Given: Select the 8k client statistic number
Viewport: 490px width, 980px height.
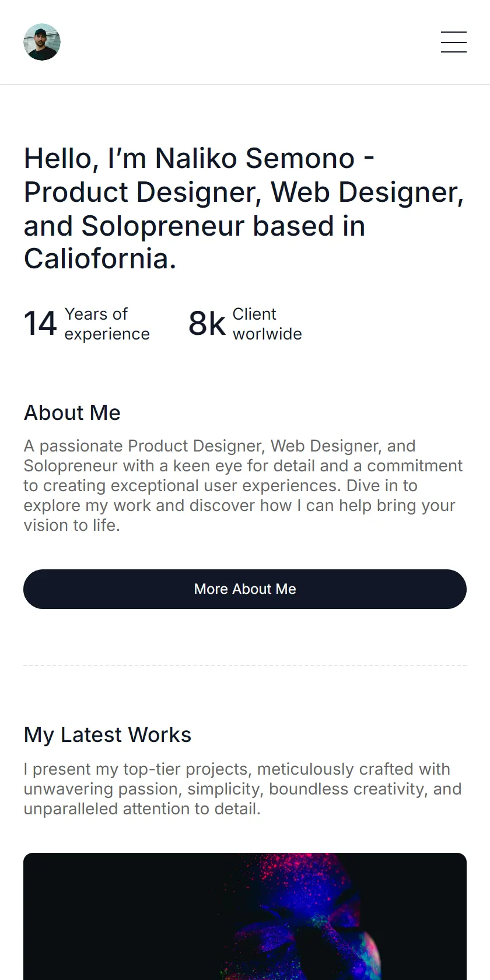Looking at the screenshot, I should pos(206,324).
